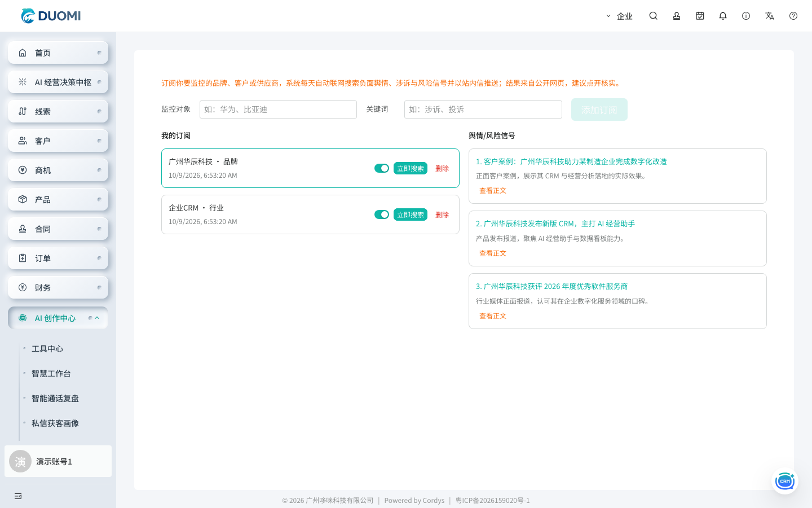Viewport: 812px width, 508px height.
Task: Open the 合同 menu
Action: click(58, 229)
